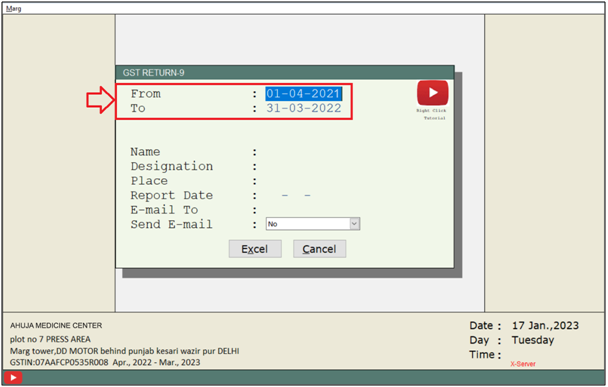Screen dimensions: 608x387
Task: Click the X-Server status label
Action: (523, 364)
